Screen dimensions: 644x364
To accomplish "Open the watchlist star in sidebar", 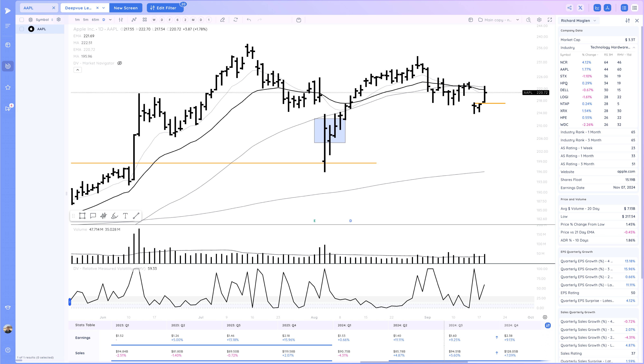I will pyautogui.click(x=8, y=87).
